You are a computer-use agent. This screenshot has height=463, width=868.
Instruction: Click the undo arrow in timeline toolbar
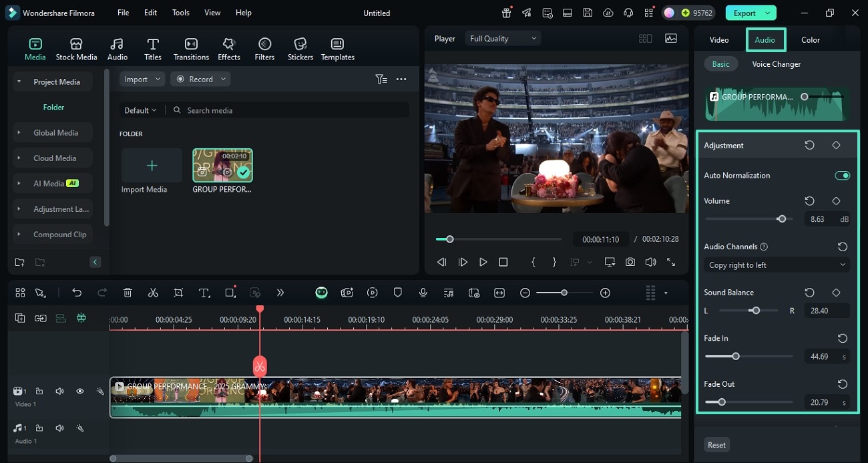click(x=77, y=293)
